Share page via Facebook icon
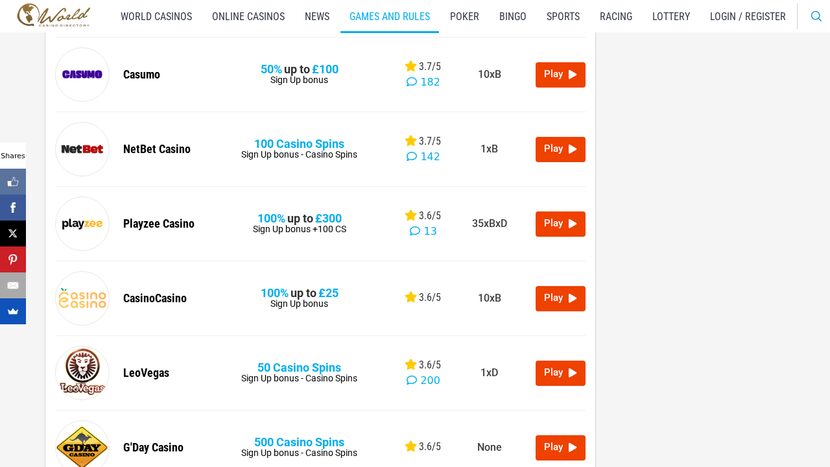Screen dimensions: 830x467 (x=13, y=208)
